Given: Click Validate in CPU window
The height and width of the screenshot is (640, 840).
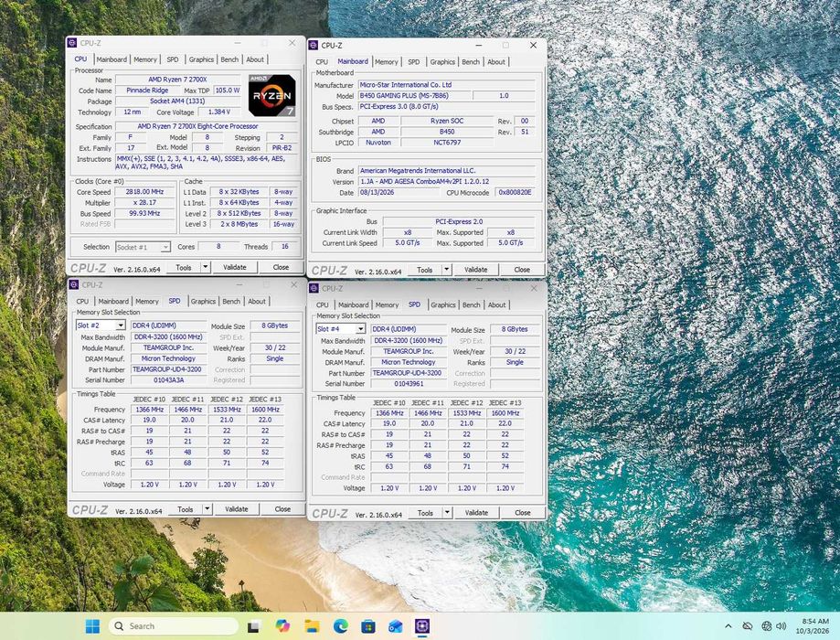Looking at the screenshot, I should click(x=235, y=267).
